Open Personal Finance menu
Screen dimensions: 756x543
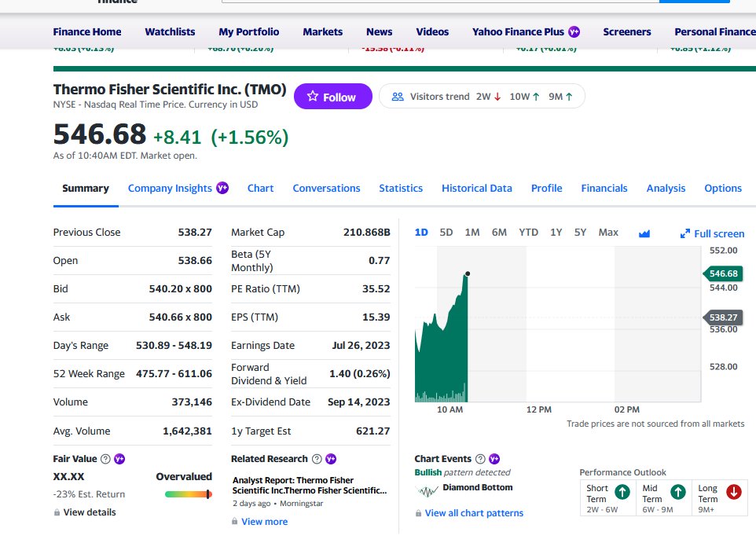[x=715, y=32]
